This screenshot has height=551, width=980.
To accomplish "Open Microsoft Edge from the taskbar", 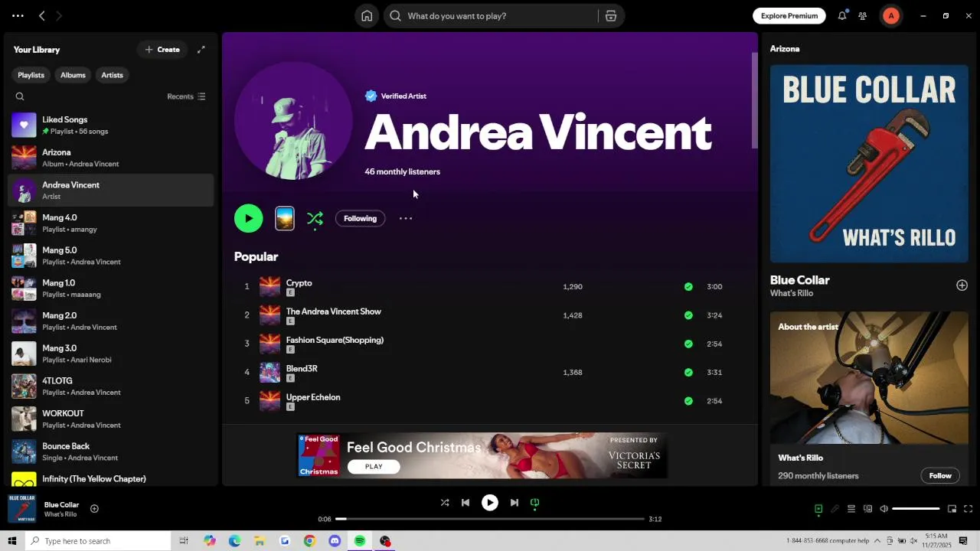I will [234, 541].
